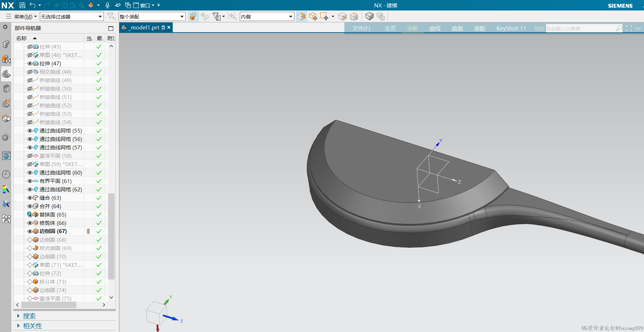Click the touch mode icon in title bar
This screenshot has height=332, width=644.
[118, 5]
